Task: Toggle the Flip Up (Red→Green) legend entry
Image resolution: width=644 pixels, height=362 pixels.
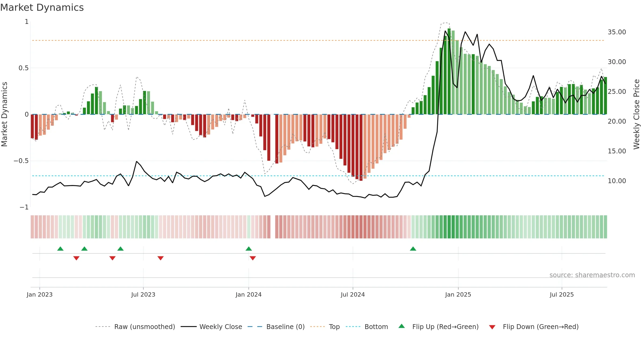Action: 438,327
